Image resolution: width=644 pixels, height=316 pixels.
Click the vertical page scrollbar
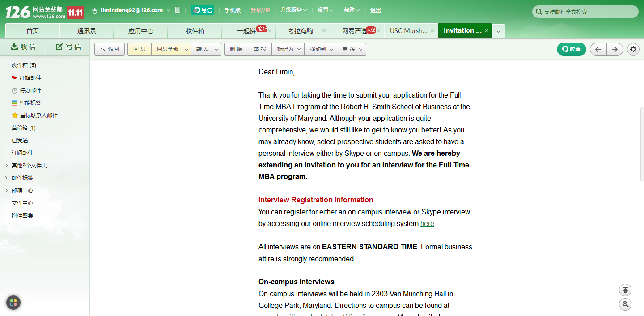point(642,144)
